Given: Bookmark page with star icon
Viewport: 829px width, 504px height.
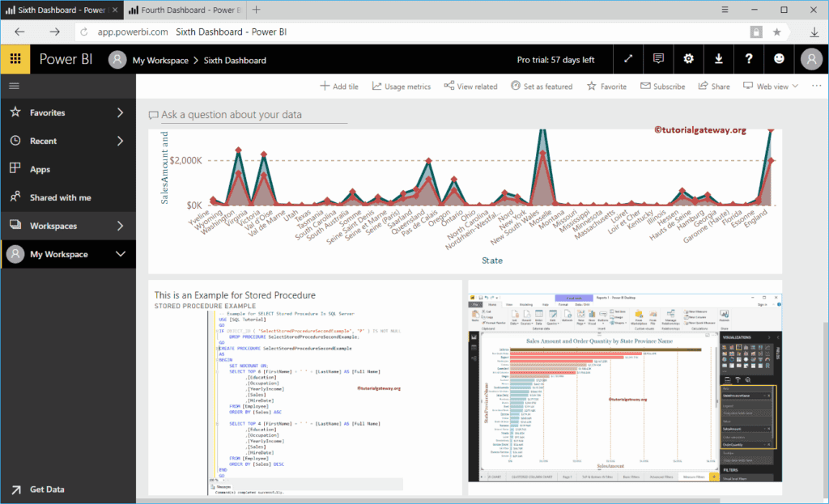Looking at the screenshot, I should 776,32.
